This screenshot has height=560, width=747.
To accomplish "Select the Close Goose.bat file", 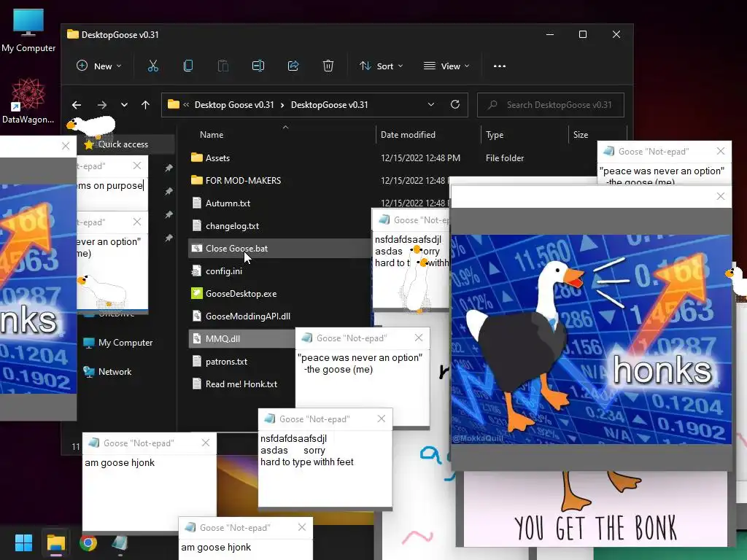I will pyautogui.click(x=236, y=249).
